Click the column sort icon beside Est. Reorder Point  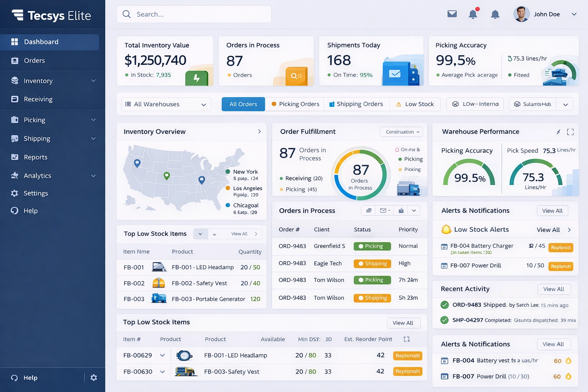pos(407,339)
